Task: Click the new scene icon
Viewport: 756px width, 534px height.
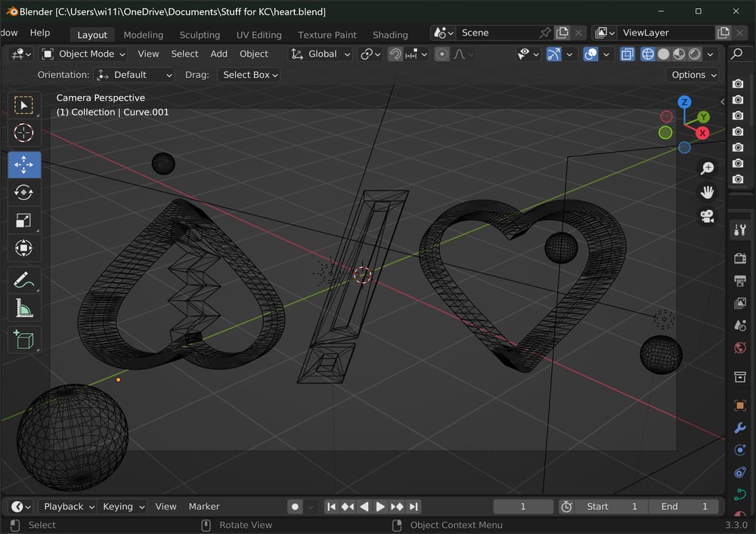Action: [x=562, y=32]
